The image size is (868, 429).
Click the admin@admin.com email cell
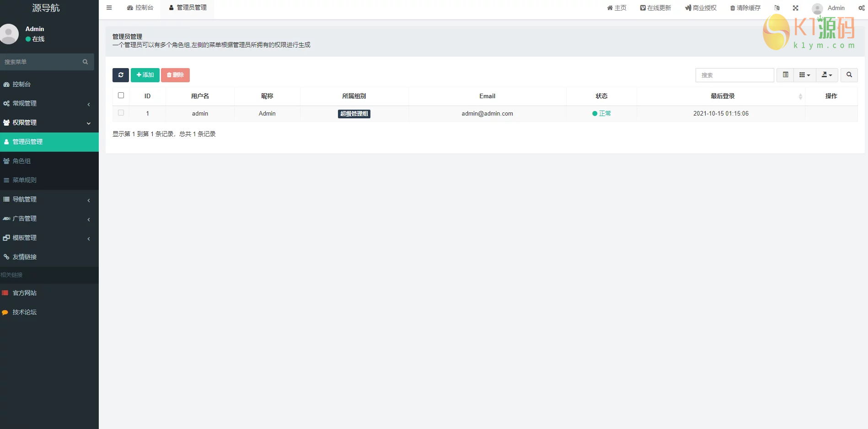coord(487,113)
